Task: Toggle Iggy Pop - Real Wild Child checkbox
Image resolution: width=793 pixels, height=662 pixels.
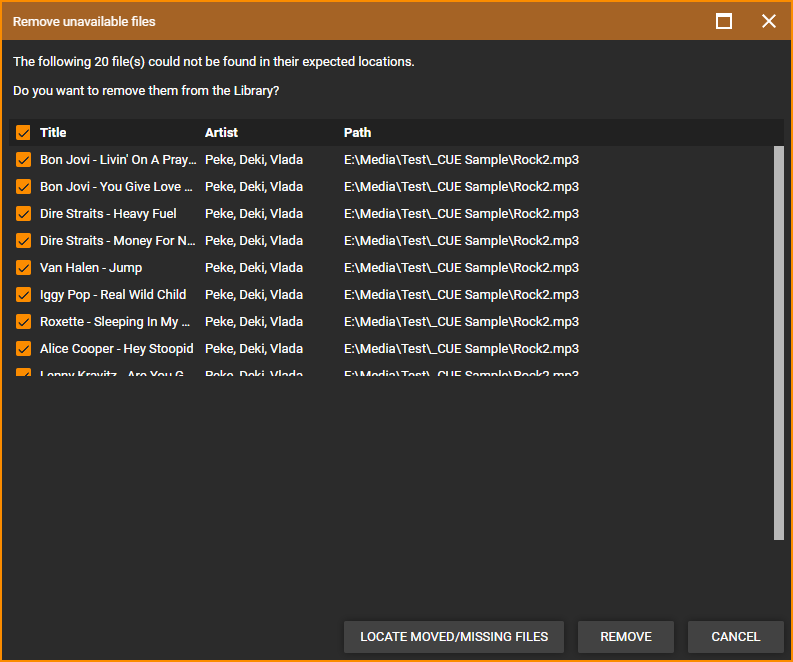Action: (23, 295)
